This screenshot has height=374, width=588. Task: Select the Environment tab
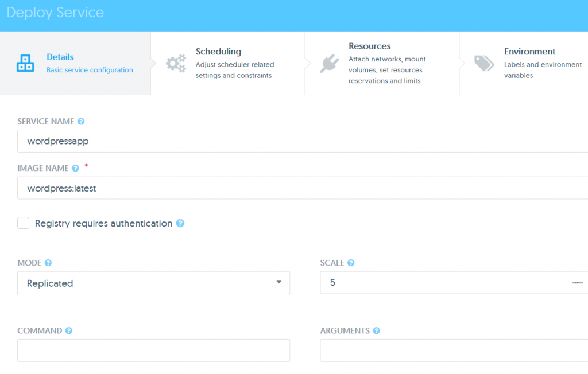524,63
